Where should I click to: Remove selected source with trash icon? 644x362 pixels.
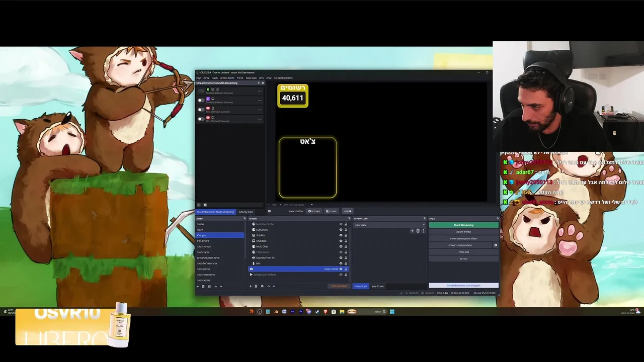click(256, 286)
